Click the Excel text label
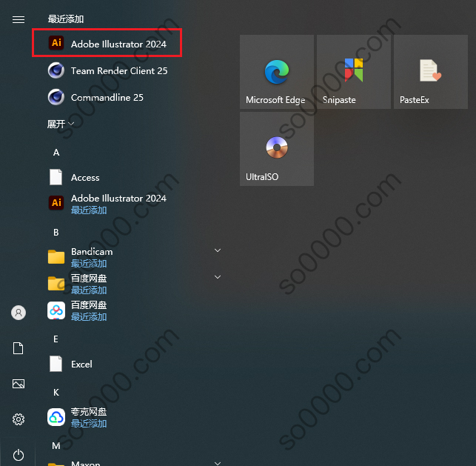476x466 pixels. 81,365
